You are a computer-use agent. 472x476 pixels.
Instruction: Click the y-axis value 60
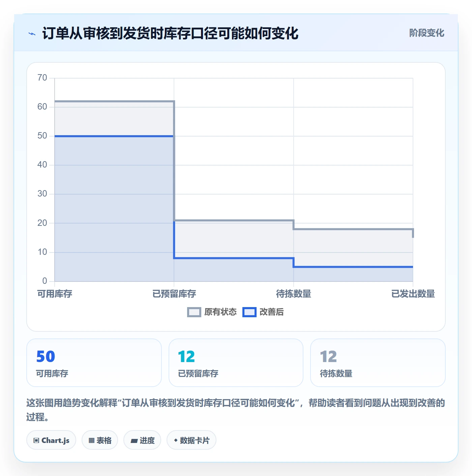(42, 107)
